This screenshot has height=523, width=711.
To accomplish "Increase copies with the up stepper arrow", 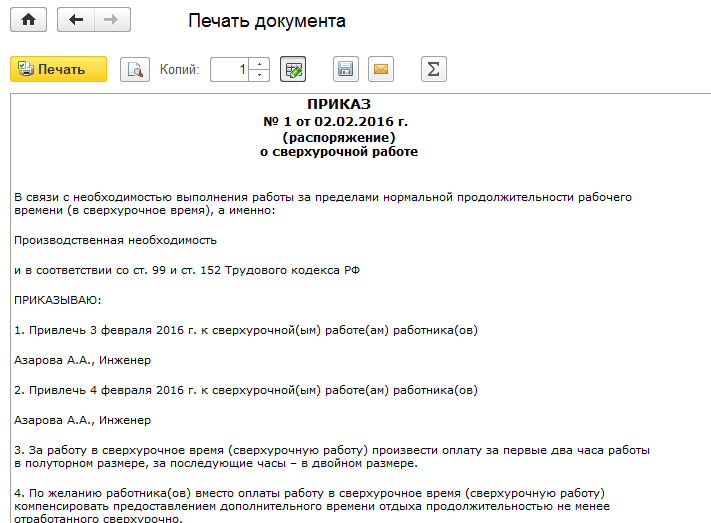I will (x=259, y=64).
